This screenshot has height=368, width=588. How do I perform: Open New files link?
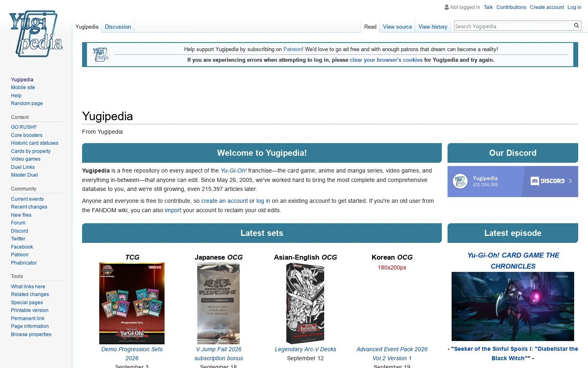click(21, 215)
